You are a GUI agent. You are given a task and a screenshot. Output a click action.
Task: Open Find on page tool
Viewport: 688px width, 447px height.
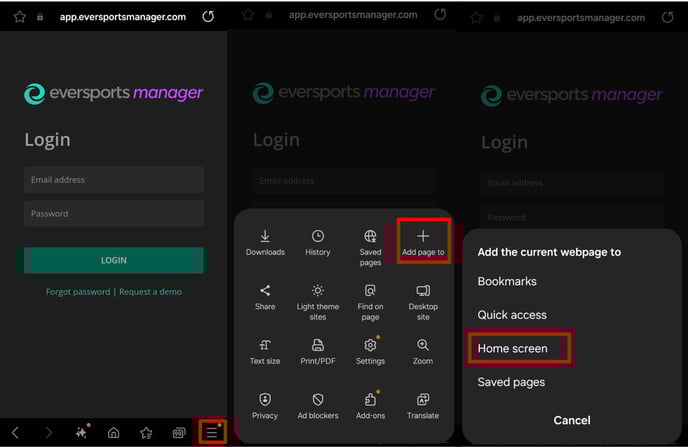tap(370, 302)
